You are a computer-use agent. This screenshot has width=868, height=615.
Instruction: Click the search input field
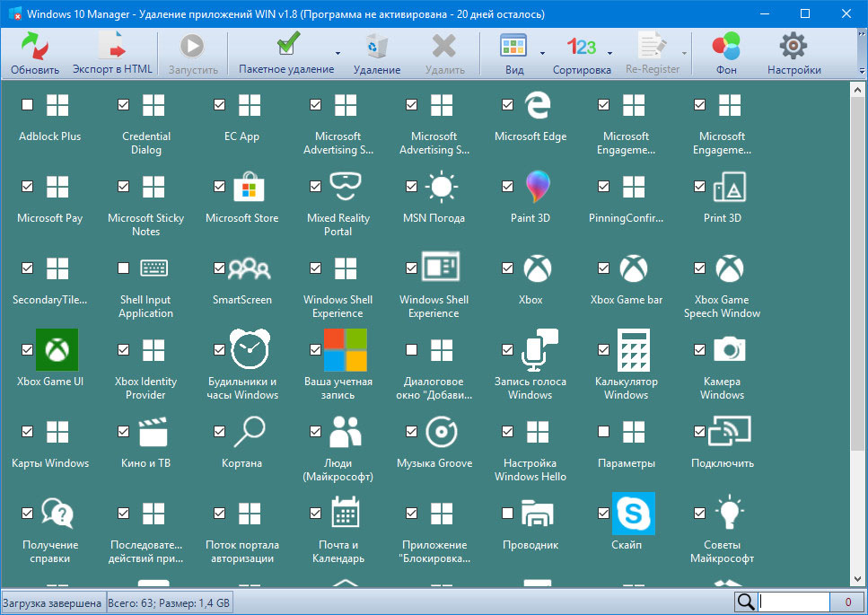793,602
